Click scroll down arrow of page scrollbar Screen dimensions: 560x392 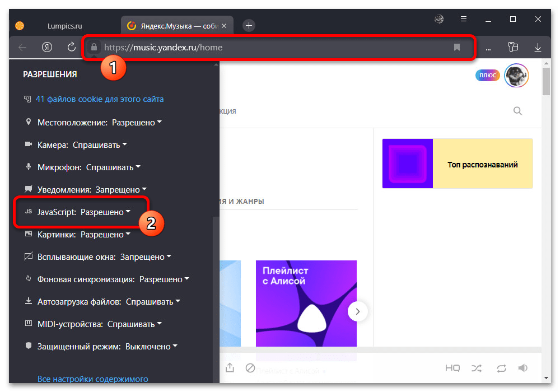[546, 377]
